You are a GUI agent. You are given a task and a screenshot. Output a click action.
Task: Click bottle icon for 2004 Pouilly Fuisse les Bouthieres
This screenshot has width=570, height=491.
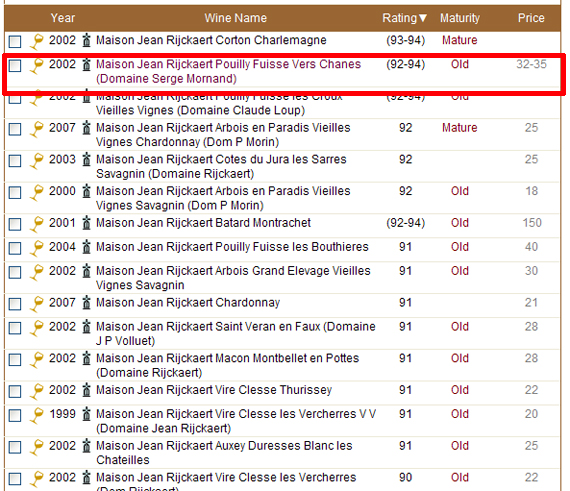point(86,247)
